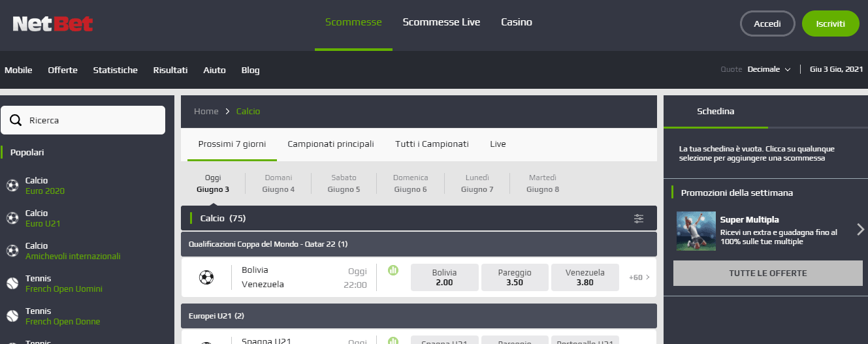Select day Martedì Giugno 8
The image size is (868, 344).
click(542, 183)
